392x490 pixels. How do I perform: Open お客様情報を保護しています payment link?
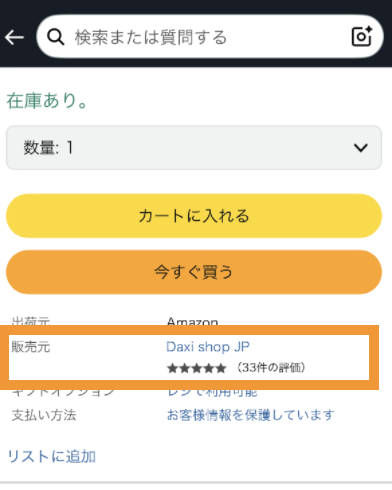pos(250,415)
